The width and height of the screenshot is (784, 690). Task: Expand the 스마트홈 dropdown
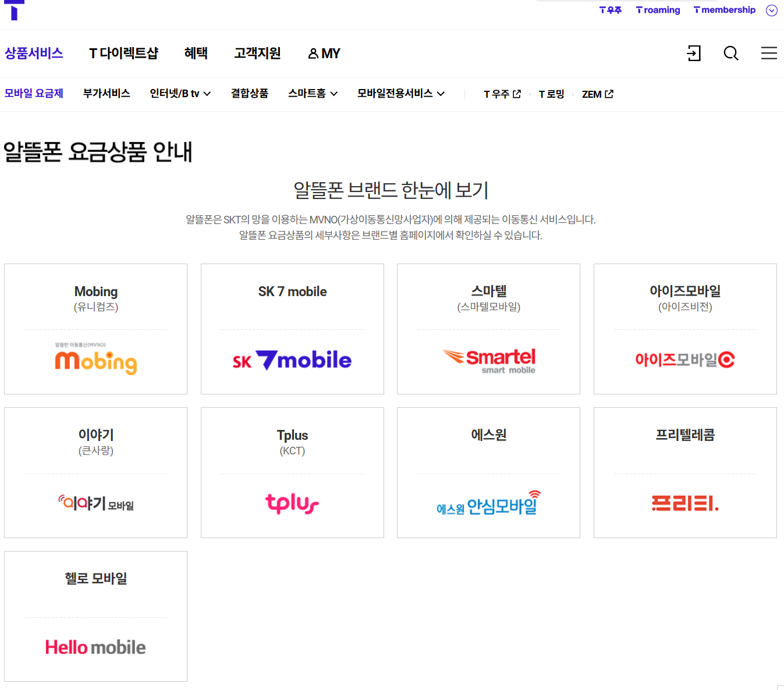pos(313,94)
